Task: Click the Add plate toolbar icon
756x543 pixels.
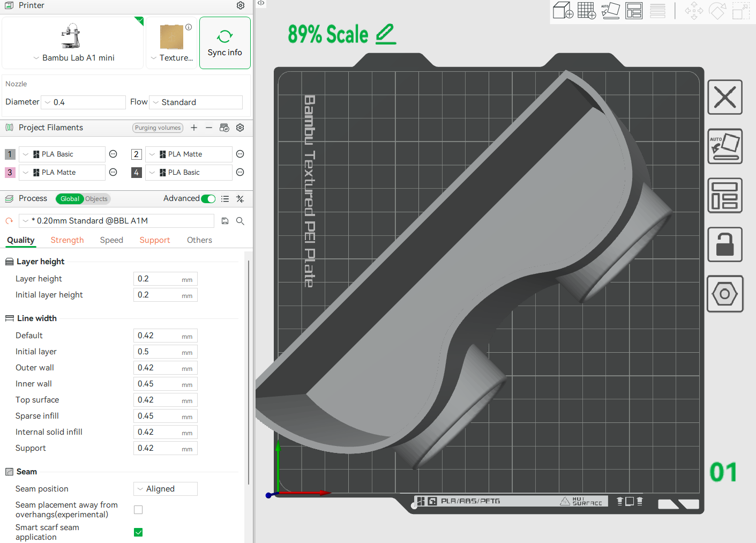Action: point(587,11)
